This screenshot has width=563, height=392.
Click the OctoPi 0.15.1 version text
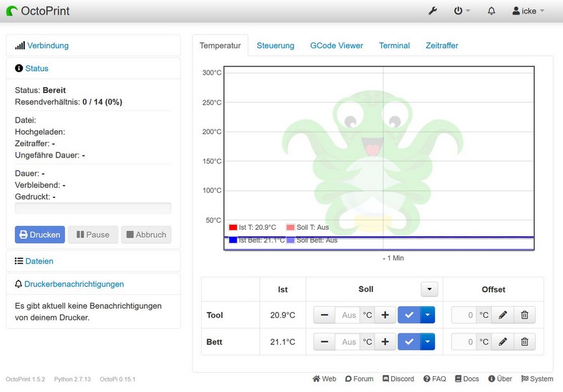pyautogui.click(x=118, y=379)
